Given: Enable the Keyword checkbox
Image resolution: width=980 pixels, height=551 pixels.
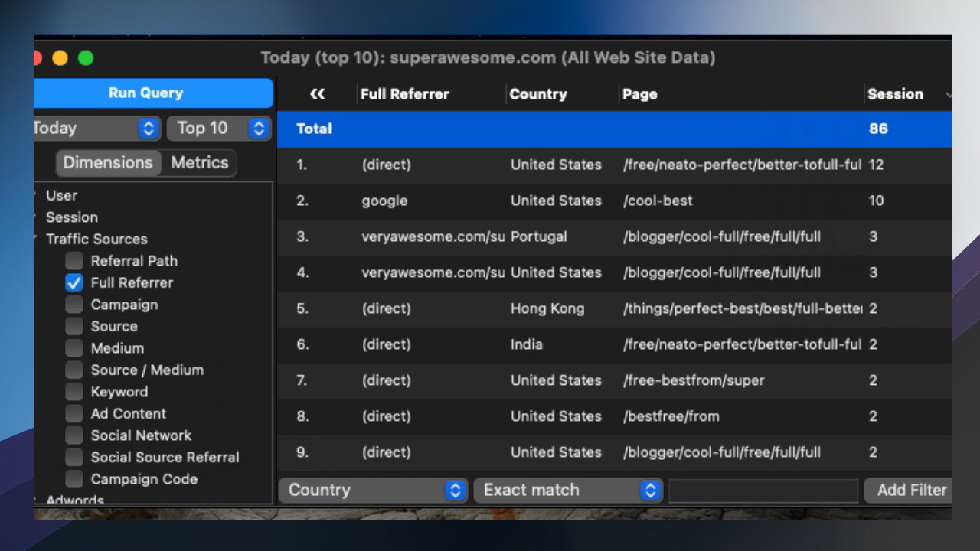Looking at the screenshot, I should 74,392.
